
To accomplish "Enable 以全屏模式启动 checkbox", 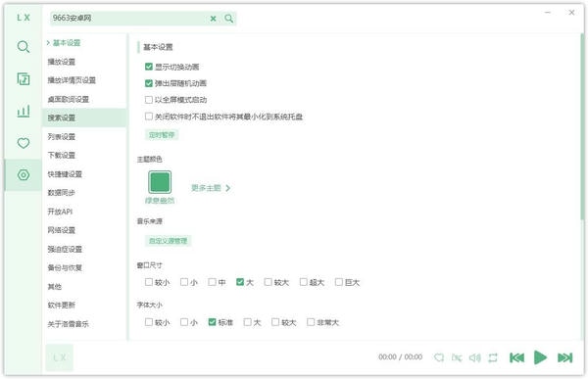I will click(x=149, y=100).
